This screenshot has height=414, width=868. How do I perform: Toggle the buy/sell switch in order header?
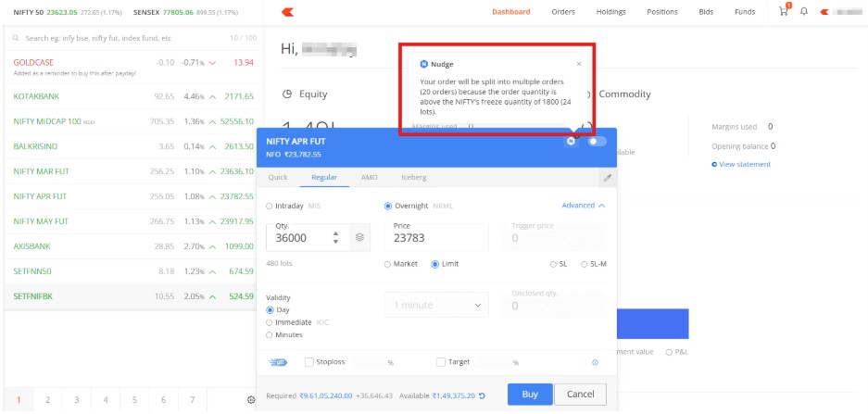tap(597, 141)
